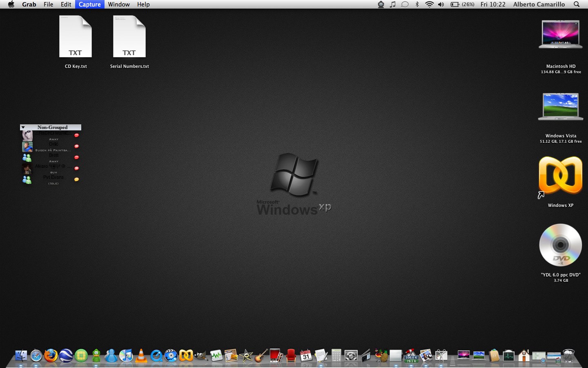Open MSN Messenger in the Dock
Image resolution: width=588 pixels, height=368 pixels.
111,356
